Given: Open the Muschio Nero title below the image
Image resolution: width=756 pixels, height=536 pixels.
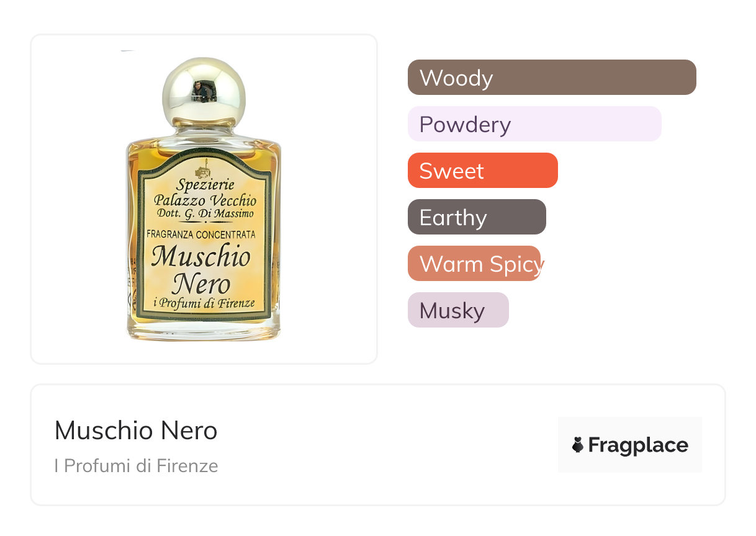Looking at the screenshot, I should click(136, 431).
